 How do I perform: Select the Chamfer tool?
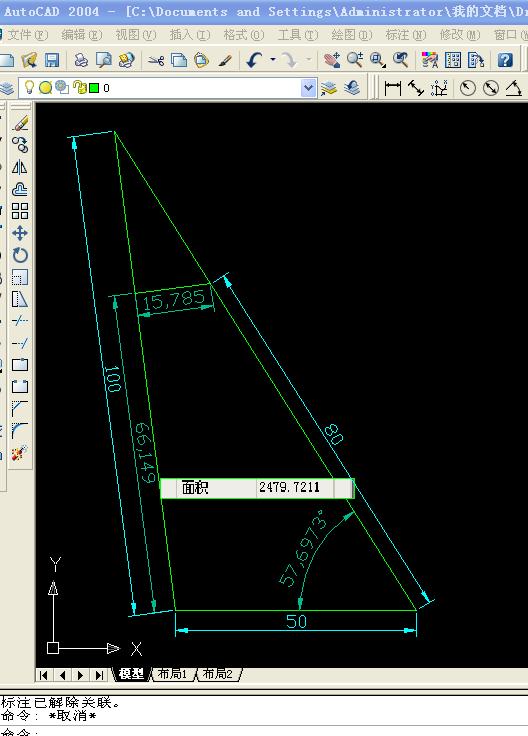tap(20, 409)
